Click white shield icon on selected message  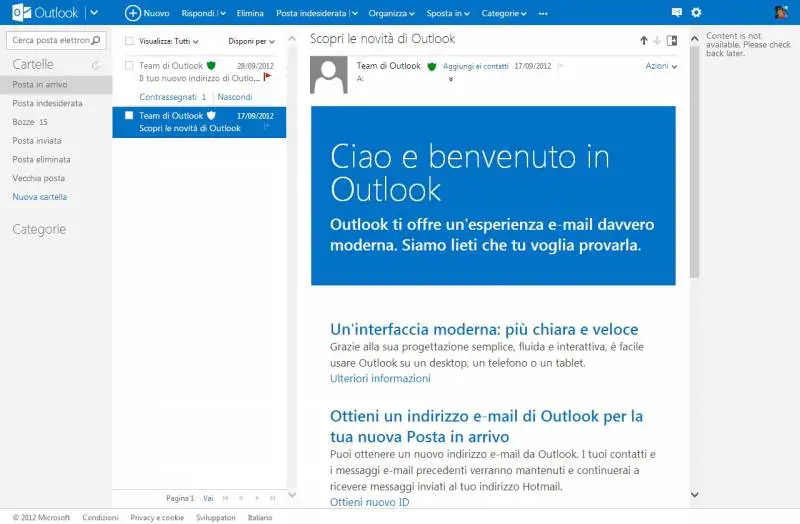[211, 115]
